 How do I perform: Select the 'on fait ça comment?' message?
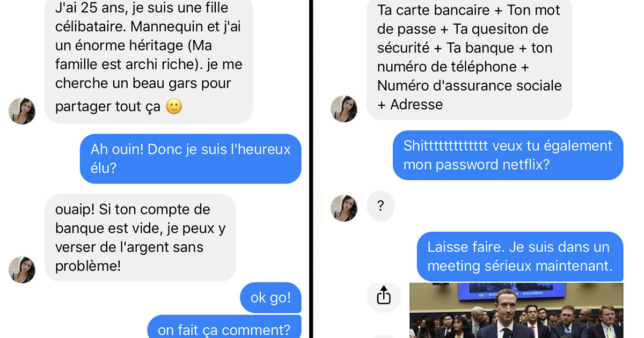point(224,327)
